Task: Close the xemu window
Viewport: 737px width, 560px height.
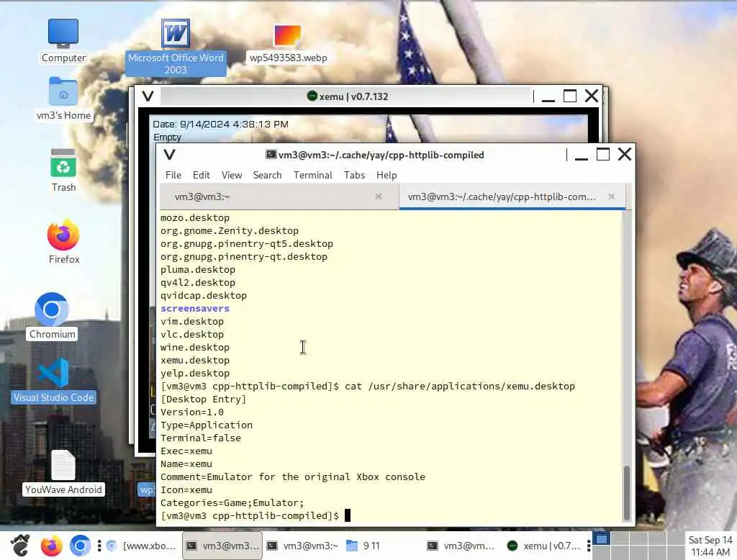Action: coord(592,96)
